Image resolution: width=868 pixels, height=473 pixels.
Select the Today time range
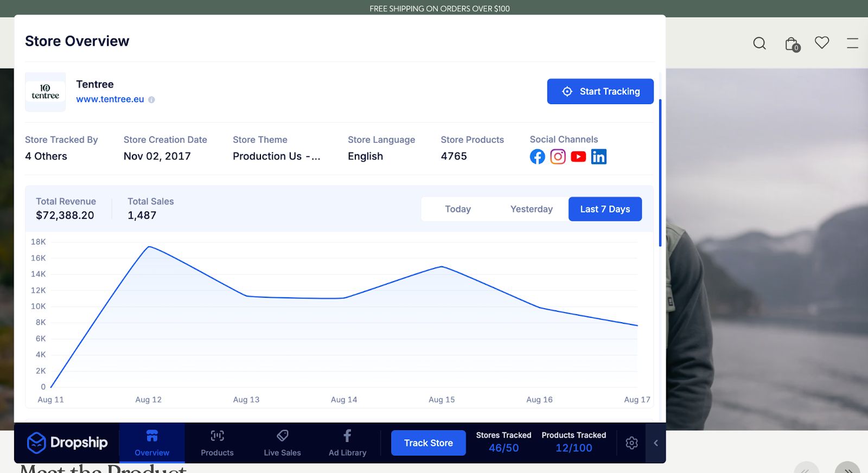pyautogui.click(x=458, y=209)
